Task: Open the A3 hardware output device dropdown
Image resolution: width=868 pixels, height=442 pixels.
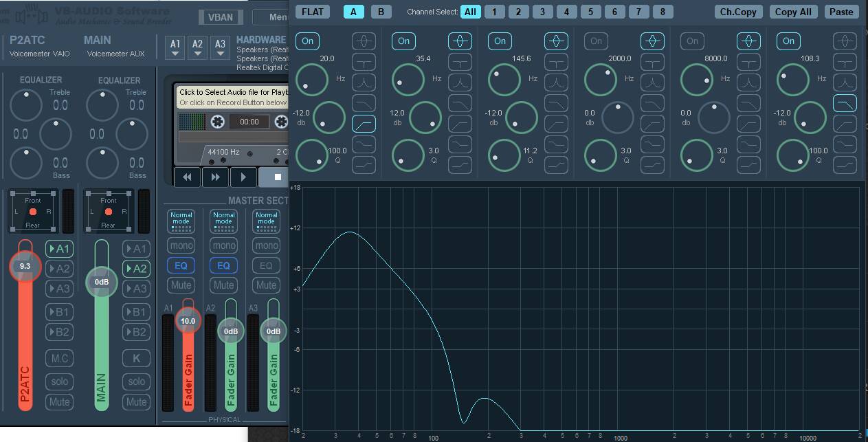Action: click(x=220, y=48)
